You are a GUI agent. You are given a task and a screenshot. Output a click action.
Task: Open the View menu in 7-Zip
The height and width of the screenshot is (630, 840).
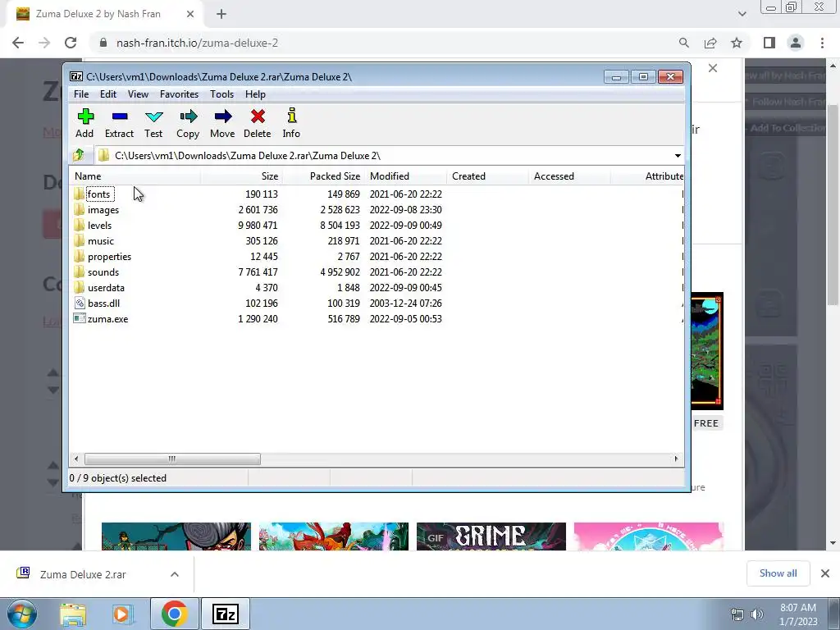click(x=138, y=94)
